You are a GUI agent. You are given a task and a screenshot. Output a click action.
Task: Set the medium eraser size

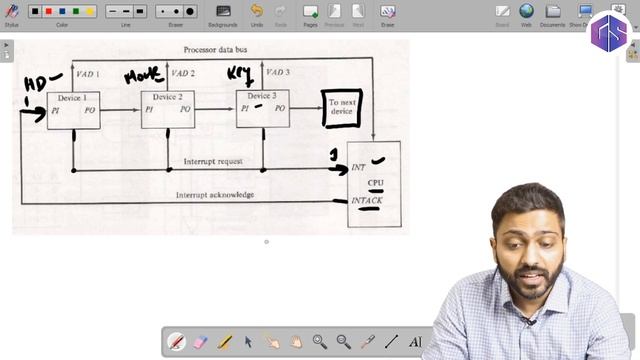coord(176,11)
